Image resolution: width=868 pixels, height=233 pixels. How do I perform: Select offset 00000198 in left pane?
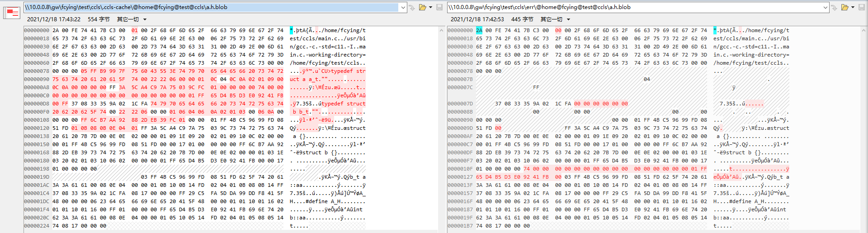[x=37, y=169]
